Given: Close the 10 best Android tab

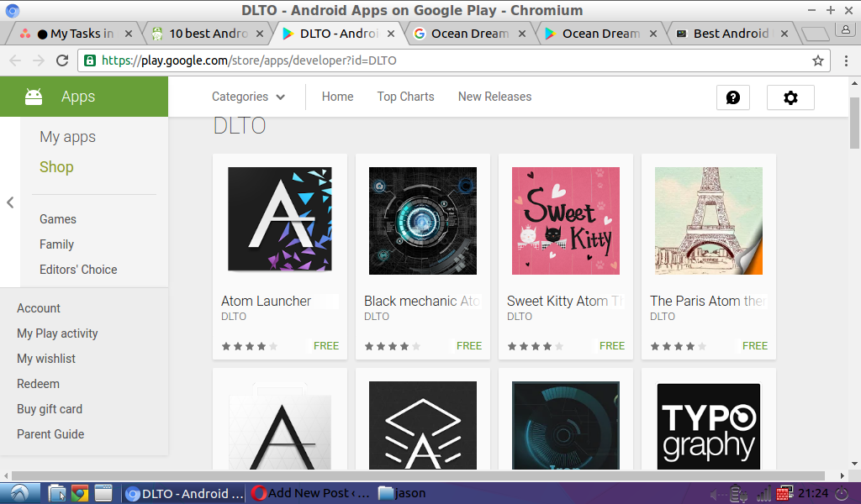Looking at the screenshot, I should coord(260,34).
